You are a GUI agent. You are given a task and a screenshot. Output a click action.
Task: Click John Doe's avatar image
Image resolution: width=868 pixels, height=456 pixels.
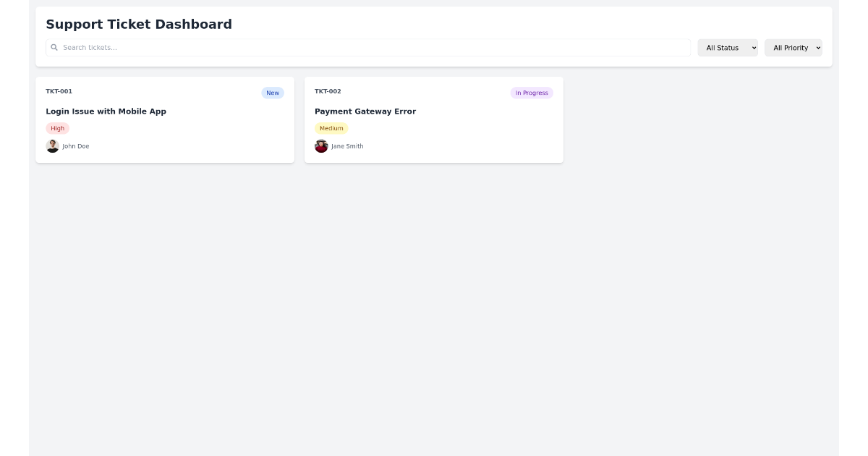(52, 145)
